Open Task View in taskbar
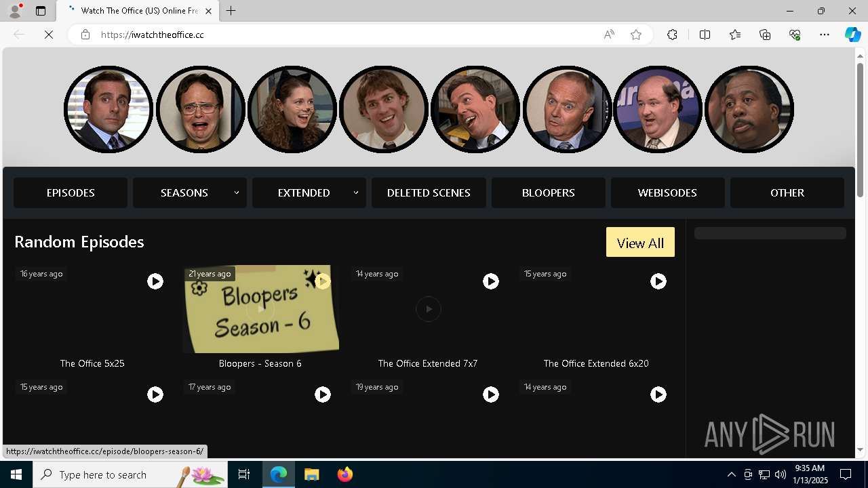 coord(244,474)
